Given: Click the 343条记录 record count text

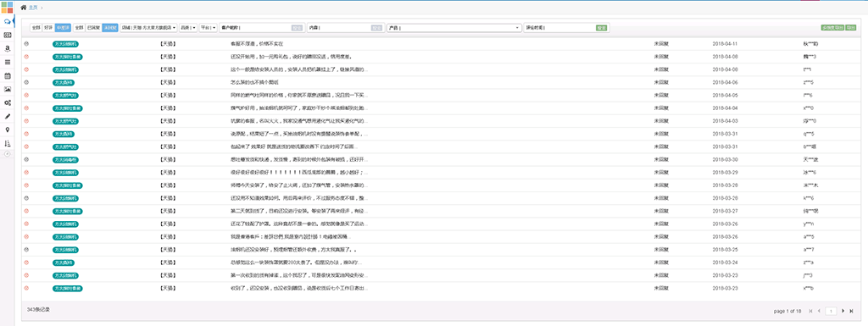Looking at the screenshot, I should [38, 310].
